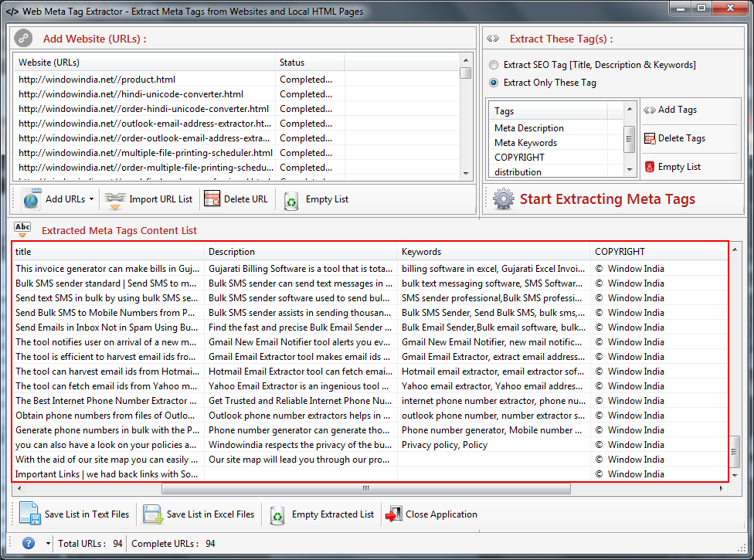Screen dimensions: 754x560
Task: Click the Description column header
Action: coord(301,252)
